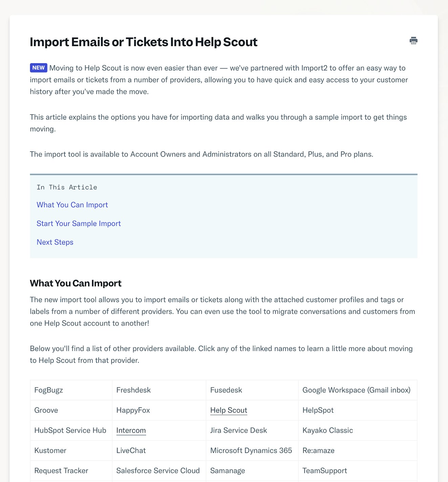Click the In This Article label
This screenshot has height=482, width=448.
[67, 187]
